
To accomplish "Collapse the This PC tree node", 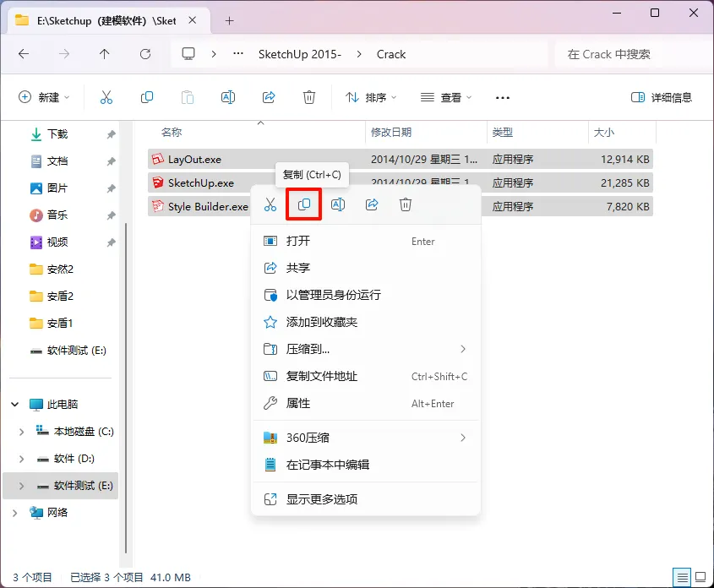I will [x=15, y=404].
